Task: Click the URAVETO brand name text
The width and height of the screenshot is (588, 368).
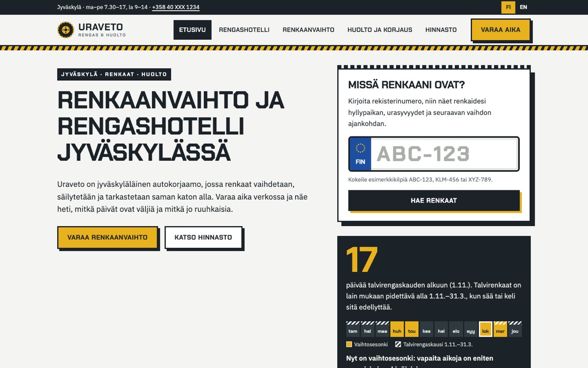Action: click(x=100, y=27)
